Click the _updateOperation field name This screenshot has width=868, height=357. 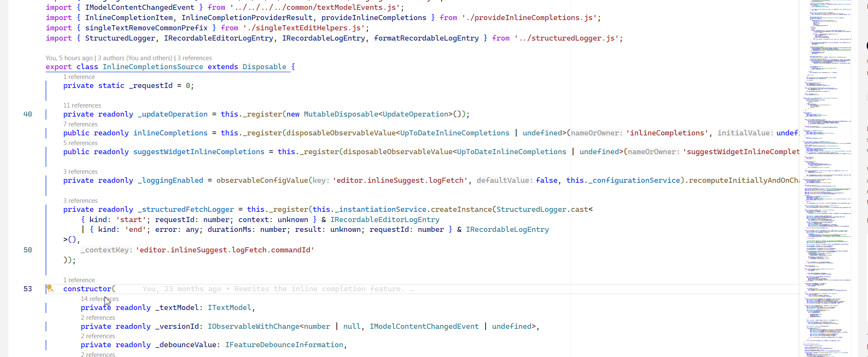[x=172, y=114]
